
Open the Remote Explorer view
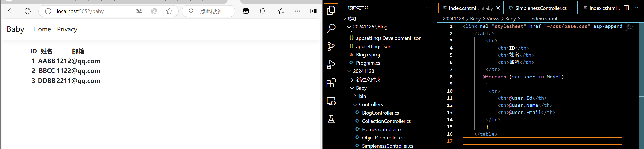pyautogui.click(x=331, y=101)
